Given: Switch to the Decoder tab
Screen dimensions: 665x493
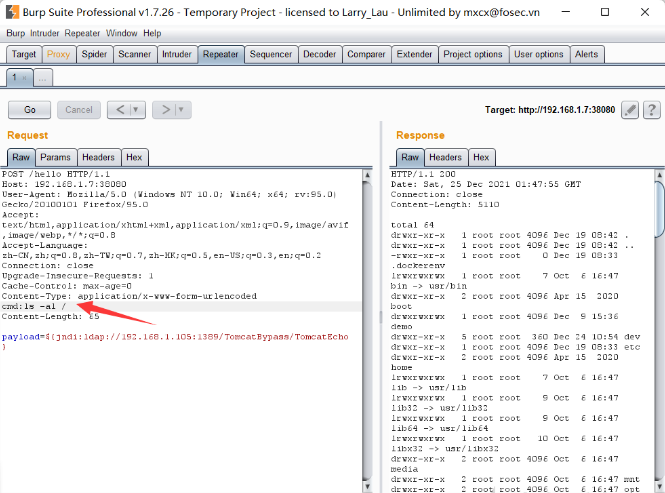Looking at the screenshot, I should pyautogui.click(x=320, y=54).
